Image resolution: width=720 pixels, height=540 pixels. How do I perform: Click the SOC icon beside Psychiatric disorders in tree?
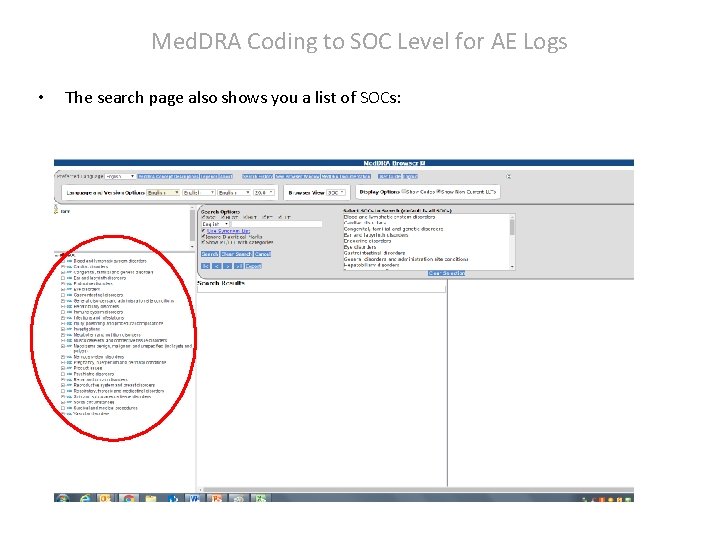(x=69, y=374)
